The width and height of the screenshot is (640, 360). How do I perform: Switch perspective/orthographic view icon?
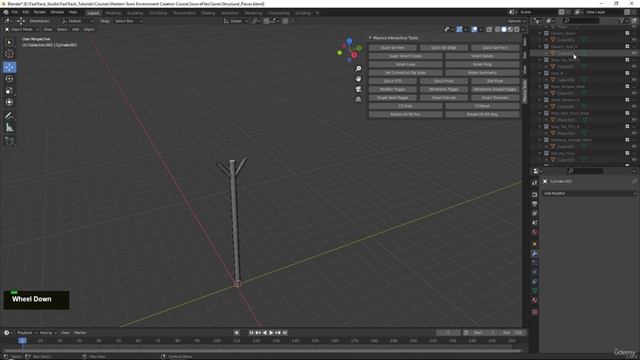tap(358, 99)
